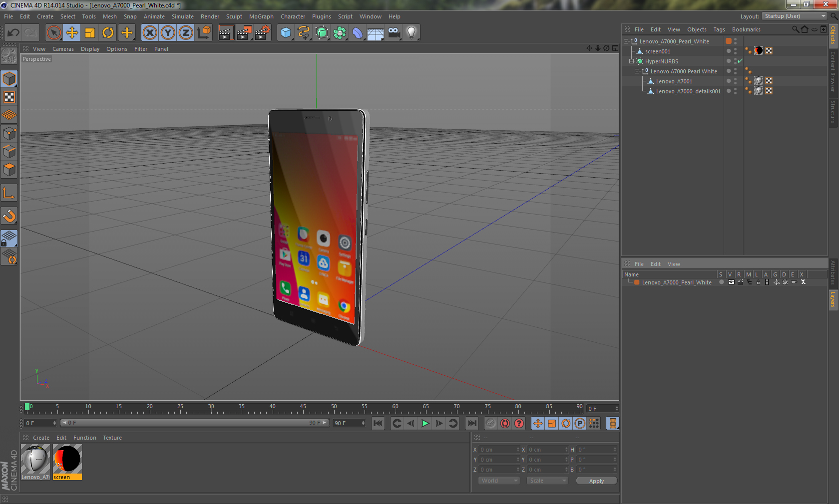Click frame 45 on the timeline ruler

click(303, 408)
